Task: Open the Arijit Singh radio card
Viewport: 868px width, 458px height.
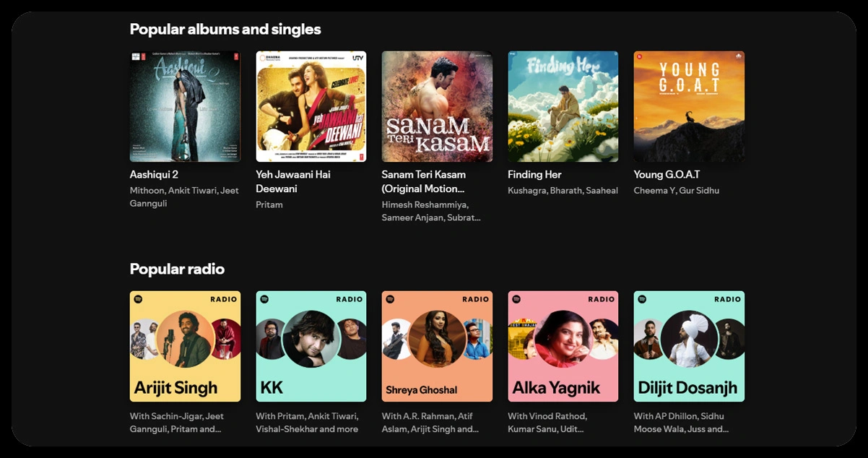Action: coord(185,346)
